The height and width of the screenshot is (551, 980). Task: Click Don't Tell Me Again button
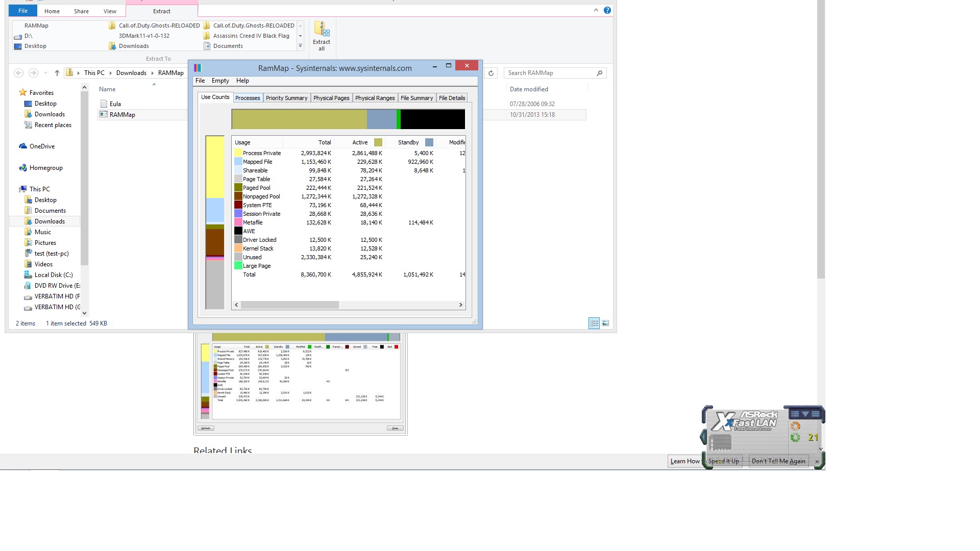778,461
